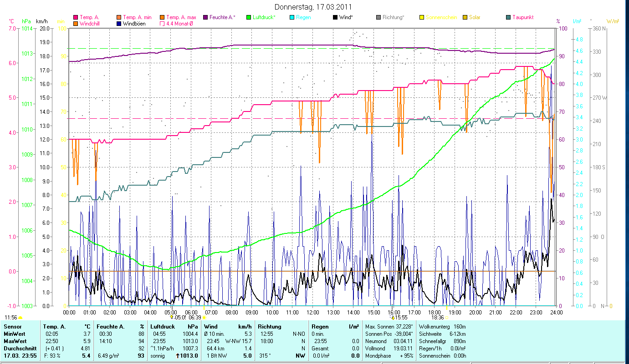Screen dimensions: 629x364
Task: Click the pink Temp. A. legend square
Action: (76, 17)
